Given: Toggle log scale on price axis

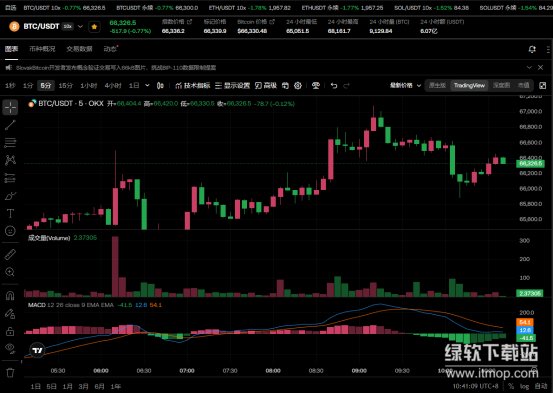Looking at the screenshot, I should click(x=524, y=386).
